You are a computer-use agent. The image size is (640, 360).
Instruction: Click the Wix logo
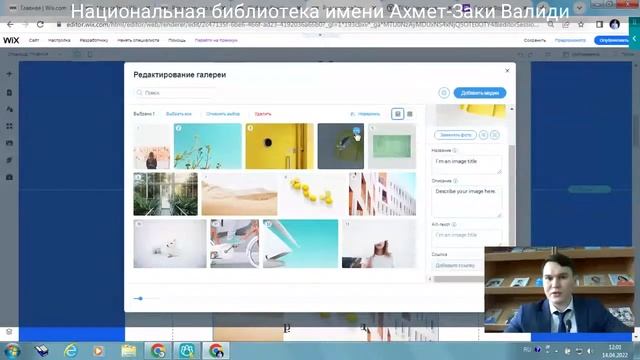[x=11, y=40]
